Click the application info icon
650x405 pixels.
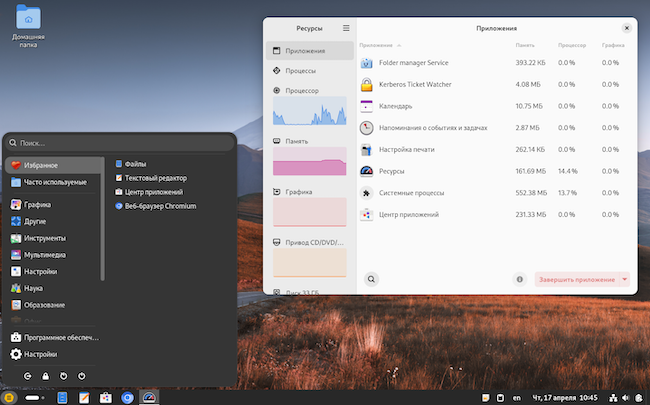tap(519, 280)
